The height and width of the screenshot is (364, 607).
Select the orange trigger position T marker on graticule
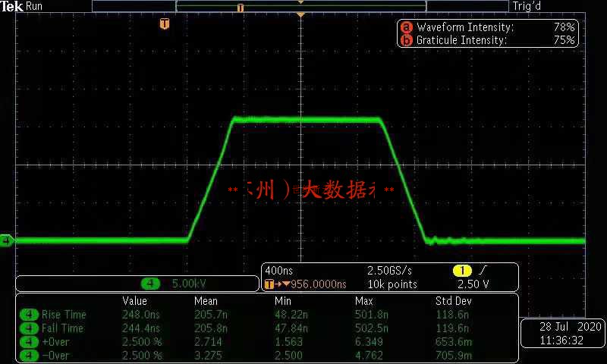165,24
